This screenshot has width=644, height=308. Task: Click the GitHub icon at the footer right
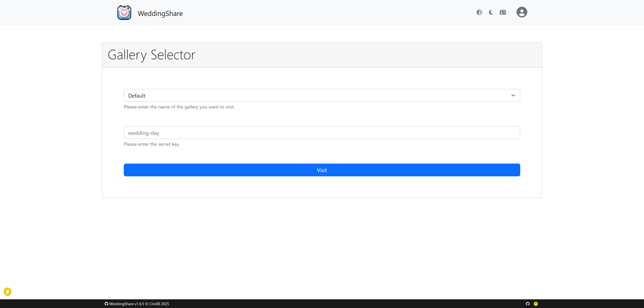coord(527,304)
